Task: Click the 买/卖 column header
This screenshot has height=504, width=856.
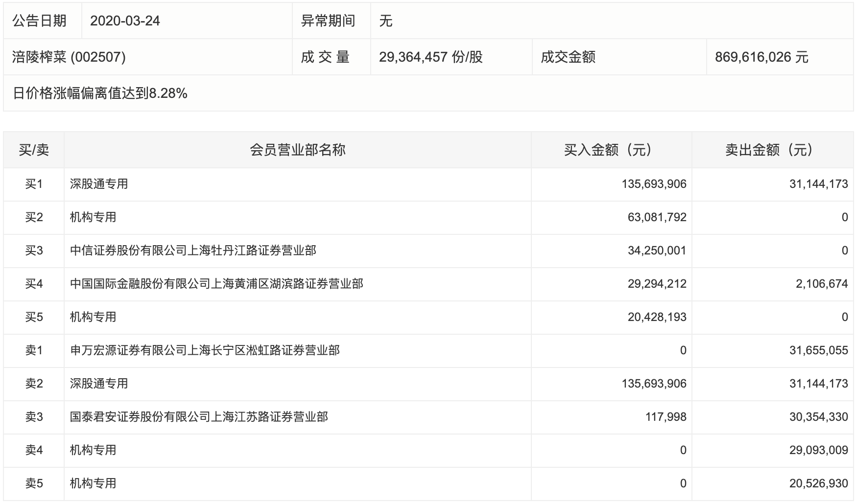Action: tap(34, 150)
